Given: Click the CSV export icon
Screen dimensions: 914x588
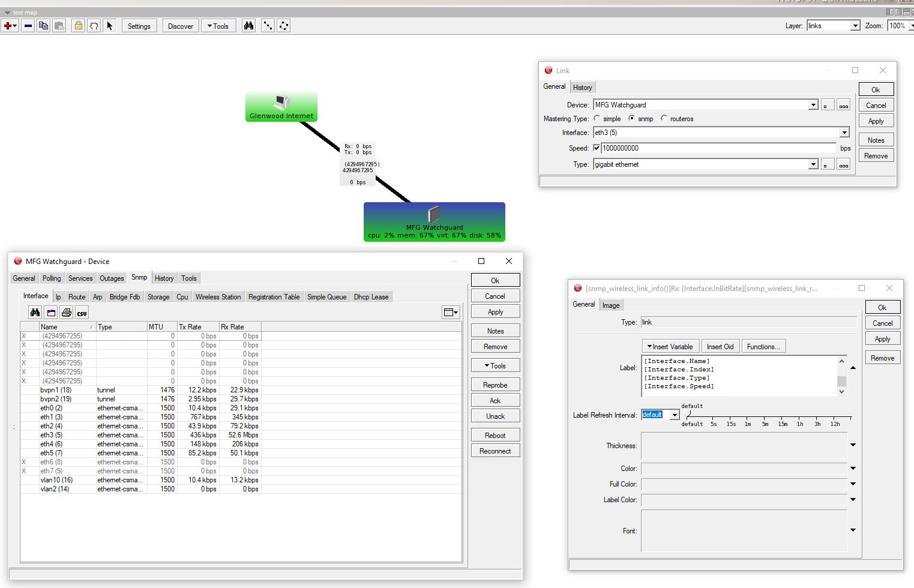Looking at the screenshot, I should tap(82, 313).
